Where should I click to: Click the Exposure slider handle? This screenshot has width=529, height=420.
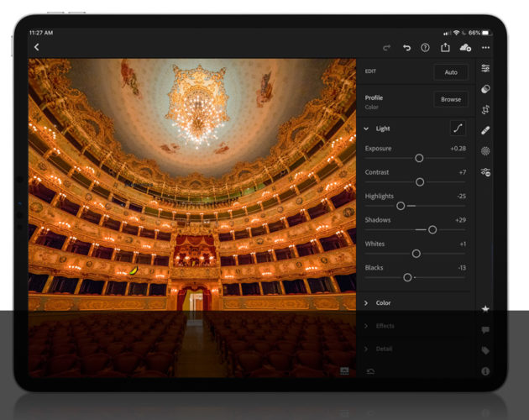[419, 158]
